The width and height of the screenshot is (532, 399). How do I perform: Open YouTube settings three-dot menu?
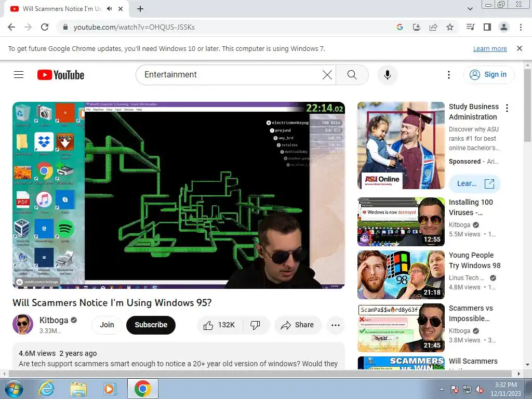[x=448, y=75]
